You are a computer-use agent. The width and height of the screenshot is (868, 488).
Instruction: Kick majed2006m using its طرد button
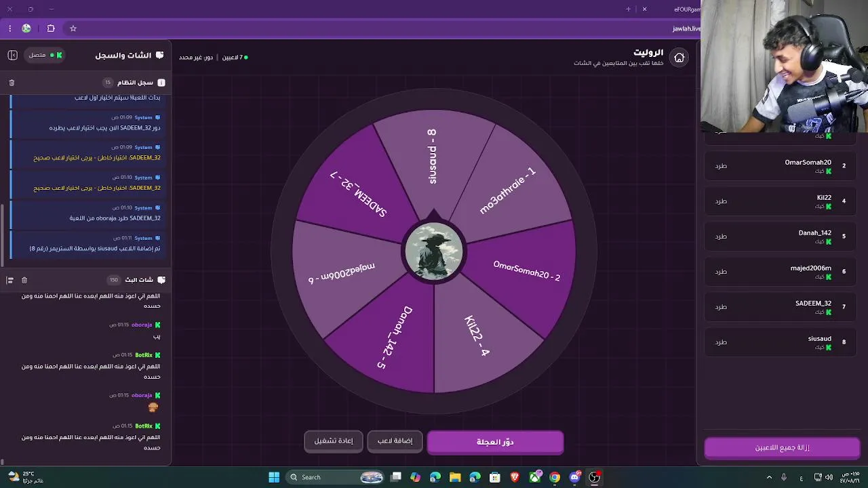tap(721, 272)
